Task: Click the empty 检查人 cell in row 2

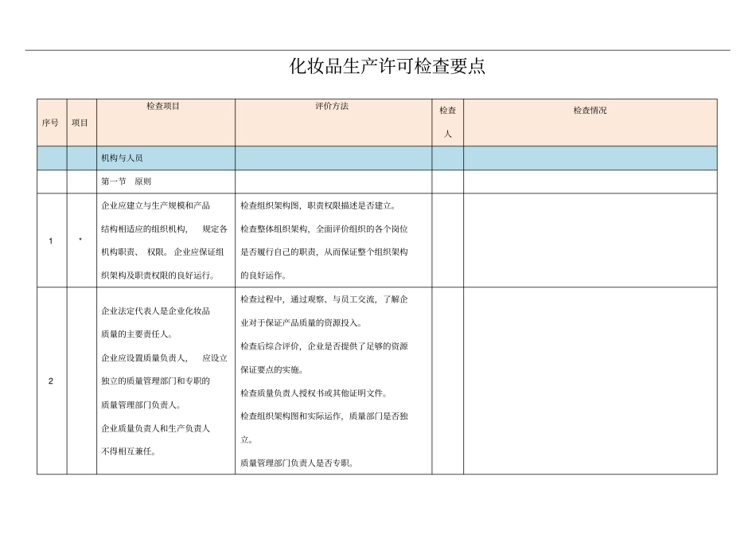Action: coord(447,381)
